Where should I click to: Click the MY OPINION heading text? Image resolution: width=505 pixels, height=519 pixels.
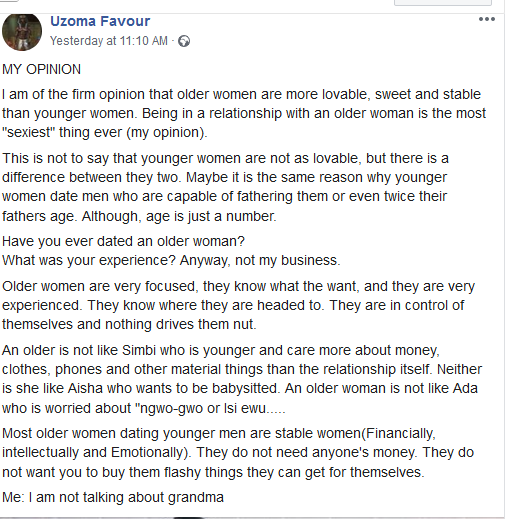pyautogui.click(x=41, y=69)
